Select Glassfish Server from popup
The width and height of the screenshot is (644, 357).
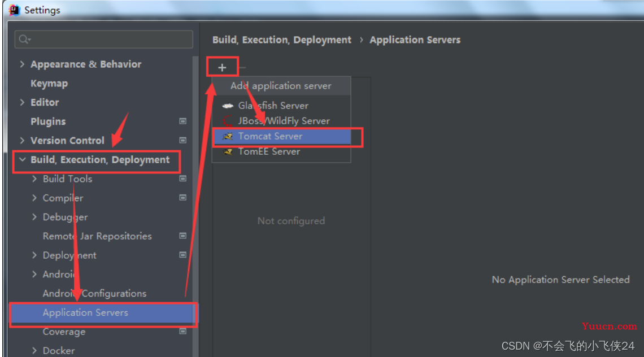click(282, 106)
